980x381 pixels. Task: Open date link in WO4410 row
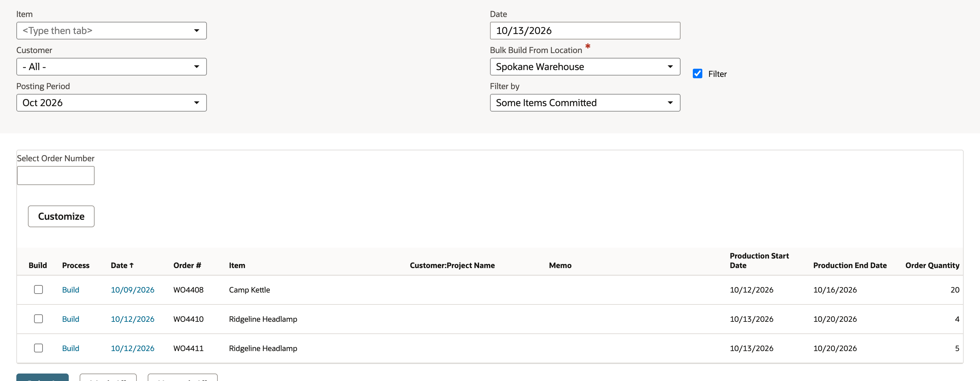(132, 319)
